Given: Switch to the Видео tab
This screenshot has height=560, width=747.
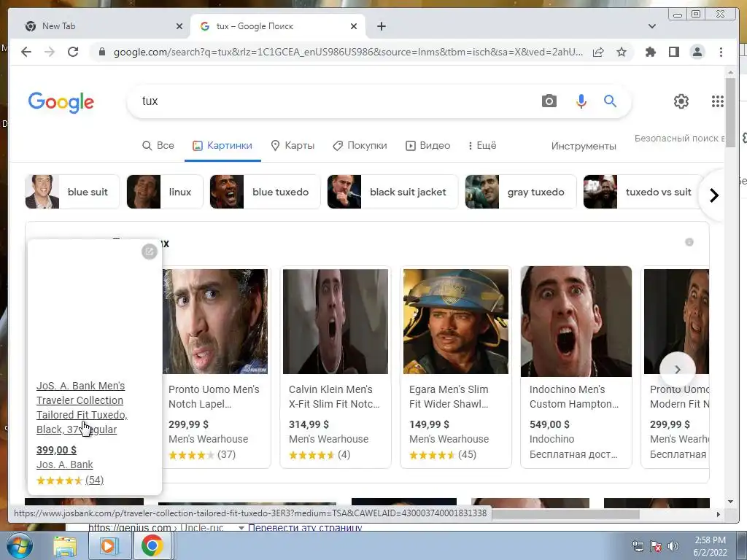Looking at the screenshot, I should click(x=427, y=146).
